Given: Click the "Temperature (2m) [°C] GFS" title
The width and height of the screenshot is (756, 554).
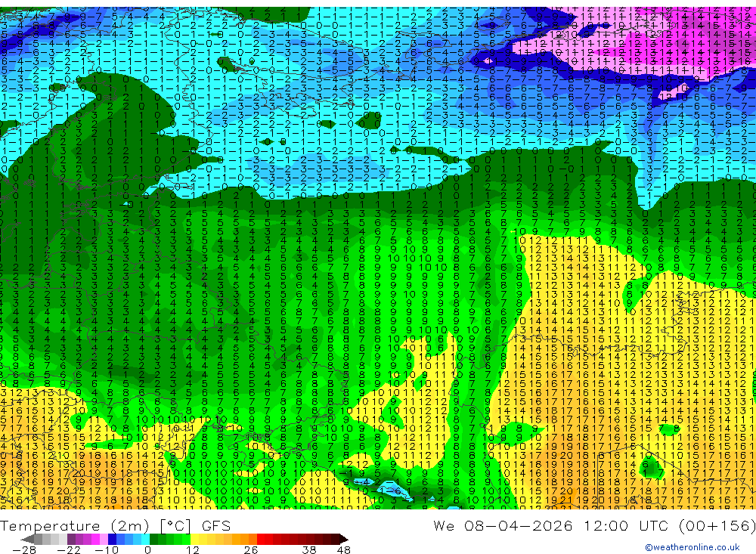Looking at the screenshot, I should (115, 525).
